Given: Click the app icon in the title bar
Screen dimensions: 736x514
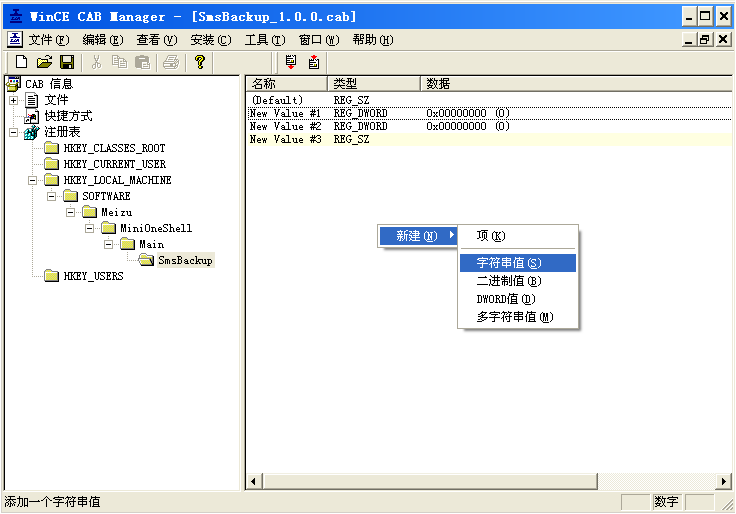Looking at the screenshot, I should tap(15, 16).
